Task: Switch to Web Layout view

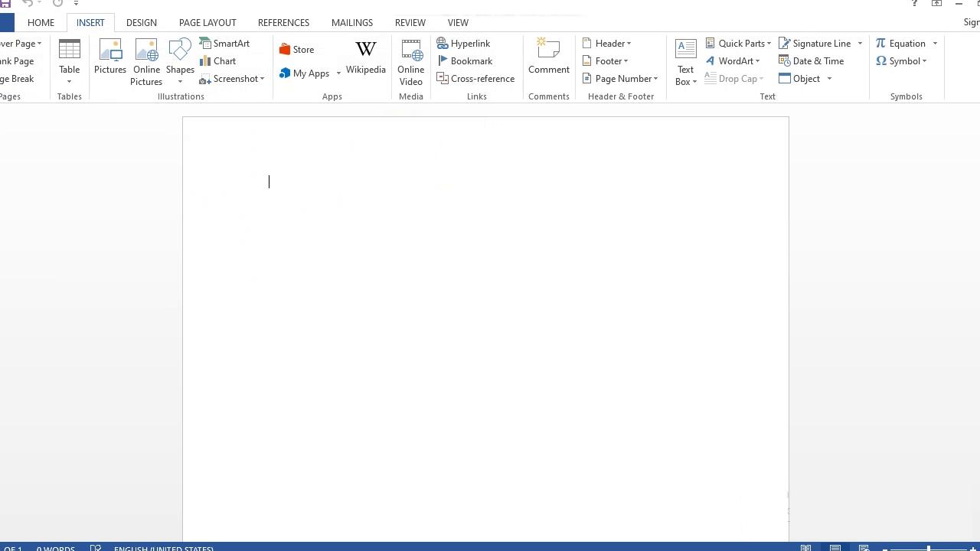Action: pyautogui.click(x=864, y=548)
